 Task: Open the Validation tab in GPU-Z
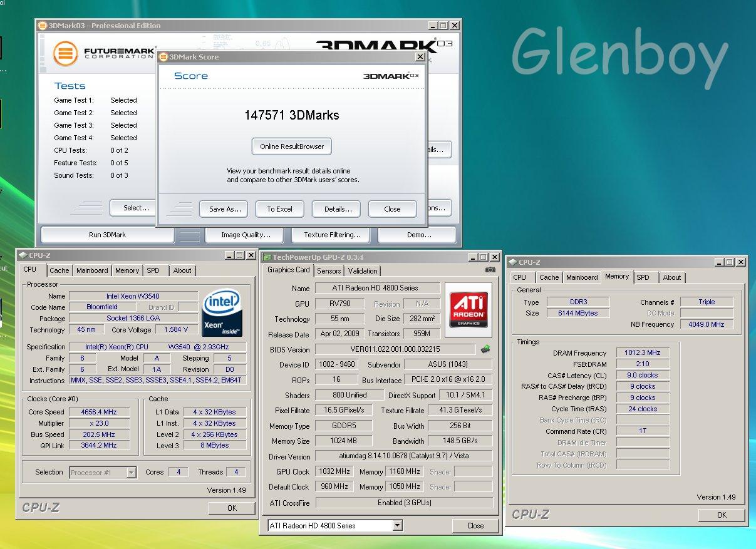363,271
